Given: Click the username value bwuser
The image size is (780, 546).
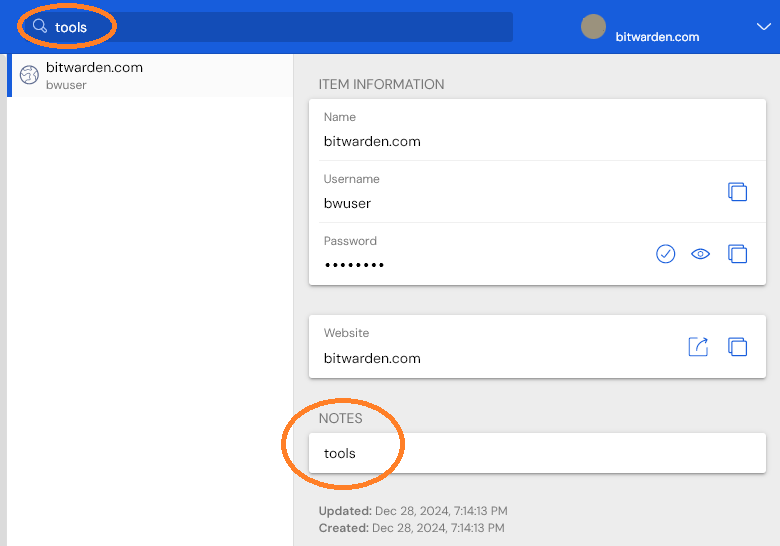Looking at the screenshot, I should pos(347,203).
